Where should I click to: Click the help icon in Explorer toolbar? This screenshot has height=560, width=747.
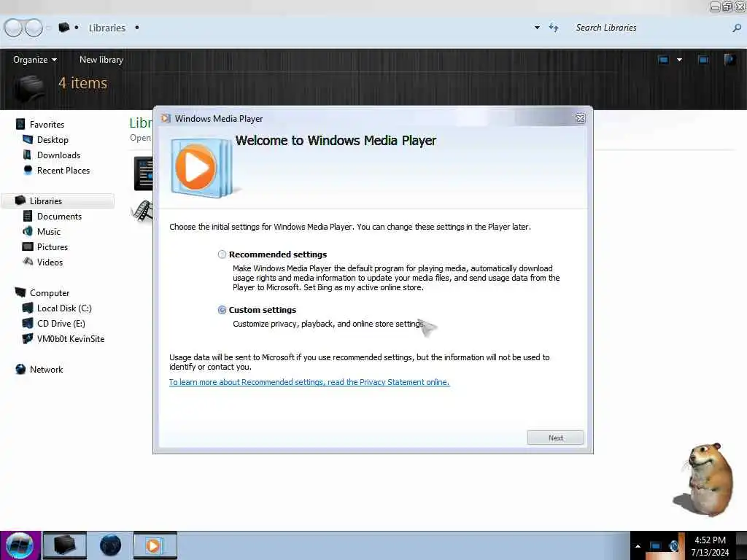point(729,60)
